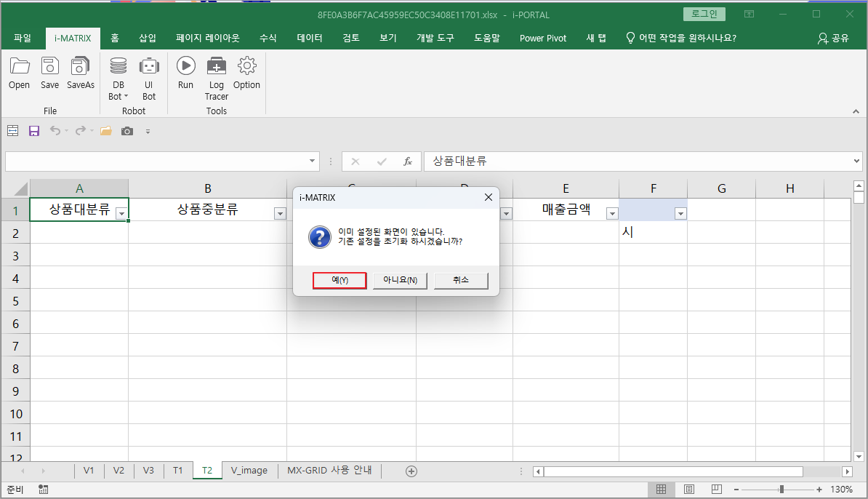868x499 pixels.
Task: Click the zoom slider handle
Action: click(781, 490)
